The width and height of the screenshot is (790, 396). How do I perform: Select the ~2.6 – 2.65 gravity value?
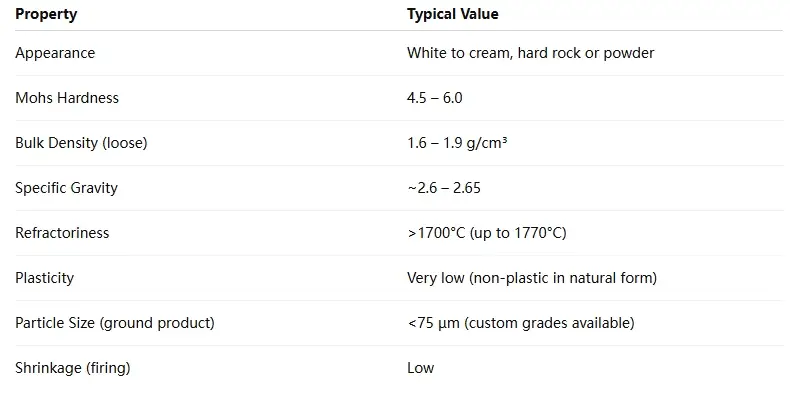444,188
